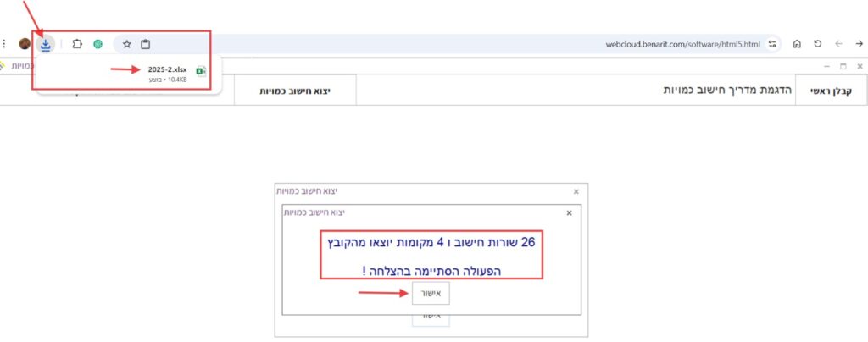The width and height of the screenshot is (868, 342).
Task: Bookmark this page with the star
Action: (x=126, y=44)
